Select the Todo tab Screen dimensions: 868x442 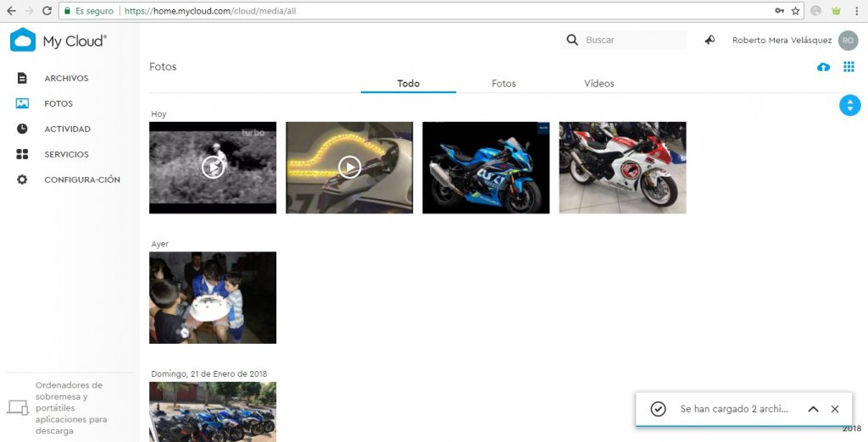click(x=409, y=84)
